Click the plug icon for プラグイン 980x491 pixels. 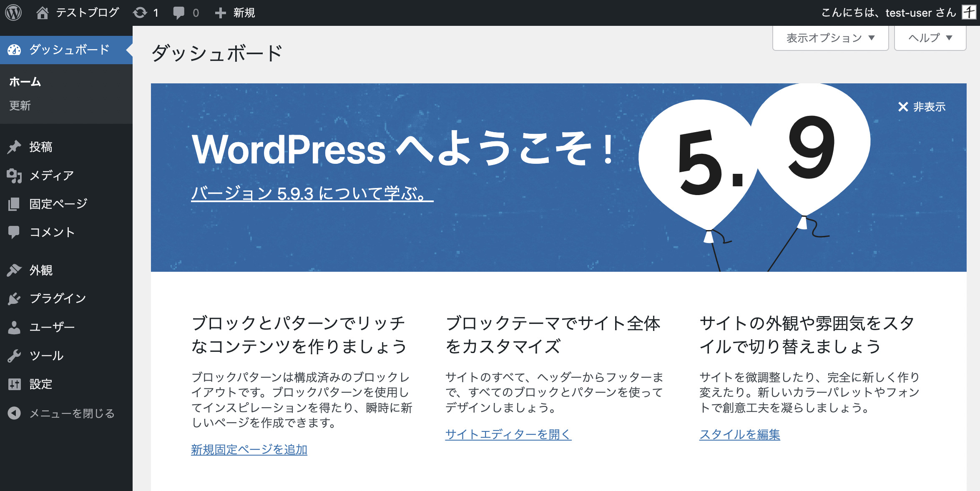click(x=14, y=298)
